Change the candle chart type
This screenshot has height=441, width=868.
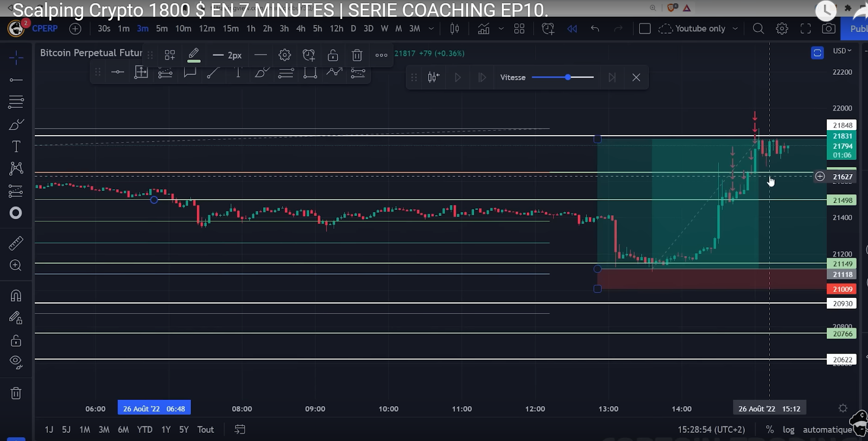[x=455, y=29]
